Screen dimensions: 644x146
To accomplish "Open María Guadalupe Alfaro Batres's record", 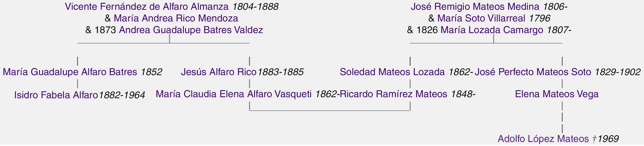I will (x=70, y=72).
